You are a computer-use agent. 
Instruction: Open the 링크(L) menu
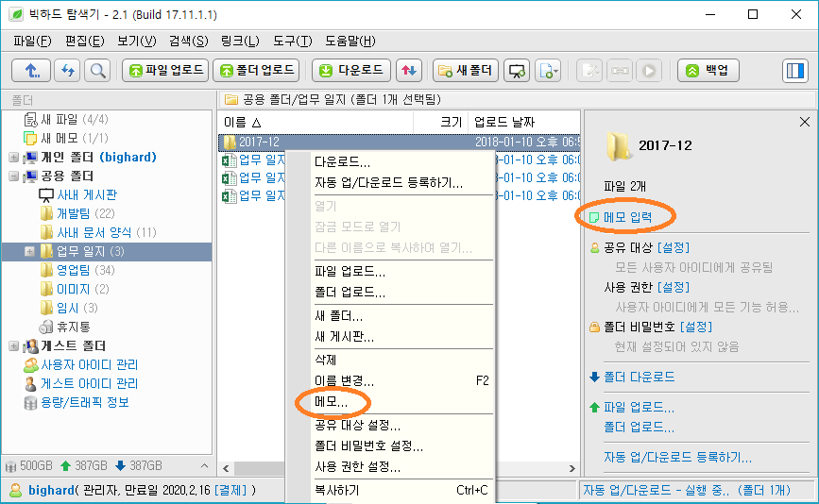[240, 42]
